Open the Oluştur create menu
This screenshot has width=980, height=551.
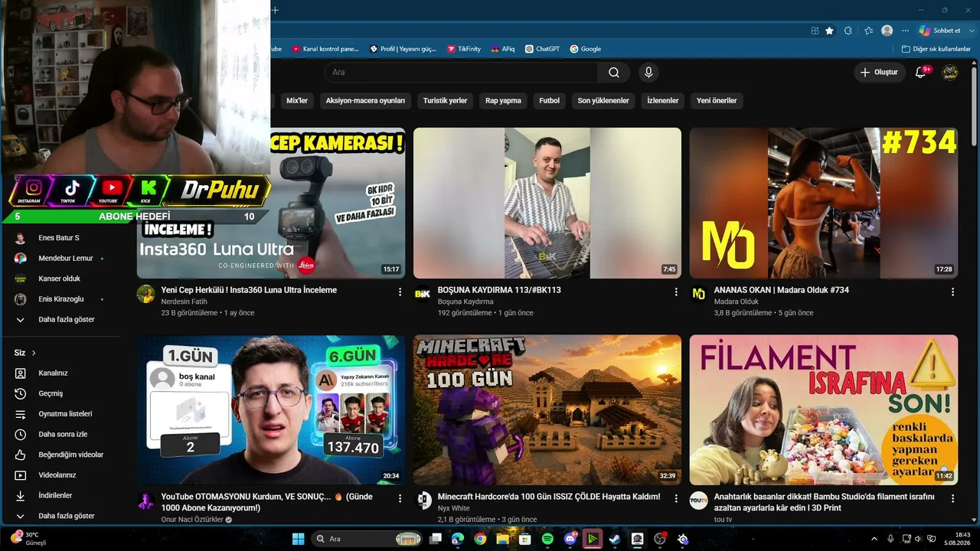pos(879,72)
